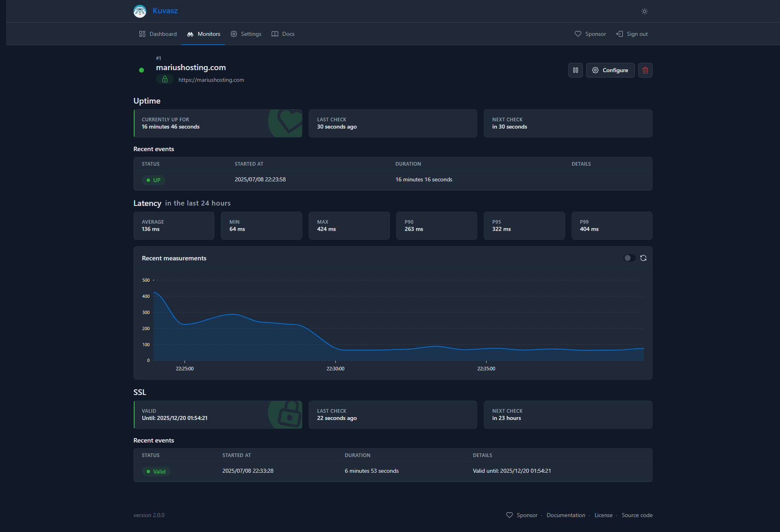Click the Average 136 ms card
Image resolution: width=780 pixels, height=532 pixels.
point(174,226)
